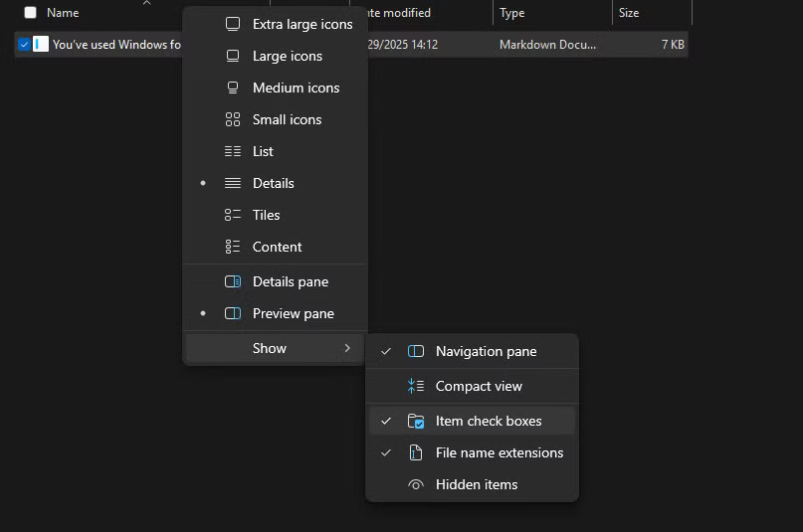Viewport: 803px width, 532px height.
Task: Choose the Content view icon
Action: point(233,247)
